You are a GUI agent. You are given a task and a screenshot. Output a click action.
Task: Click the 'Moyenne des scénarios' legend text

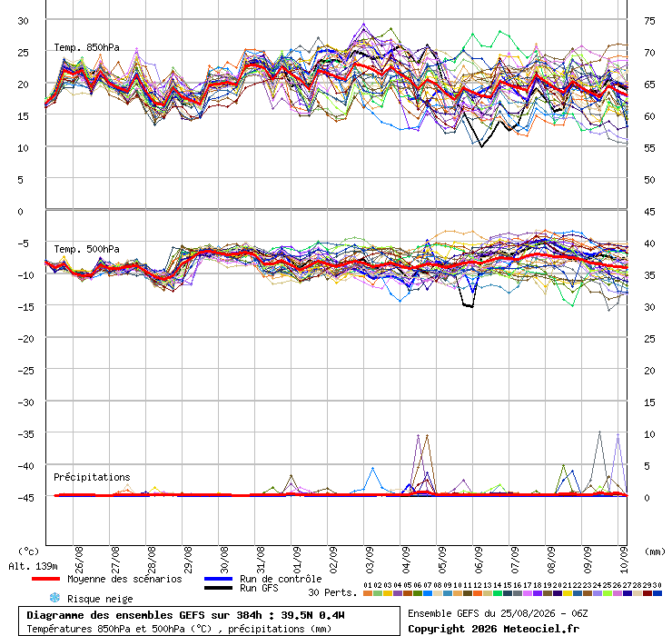(124, 579)
